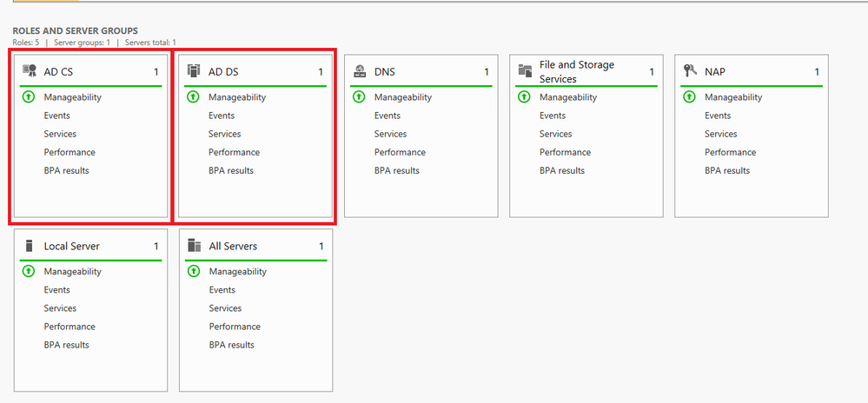Click the All Servers tile icon

tap(194, 246)
